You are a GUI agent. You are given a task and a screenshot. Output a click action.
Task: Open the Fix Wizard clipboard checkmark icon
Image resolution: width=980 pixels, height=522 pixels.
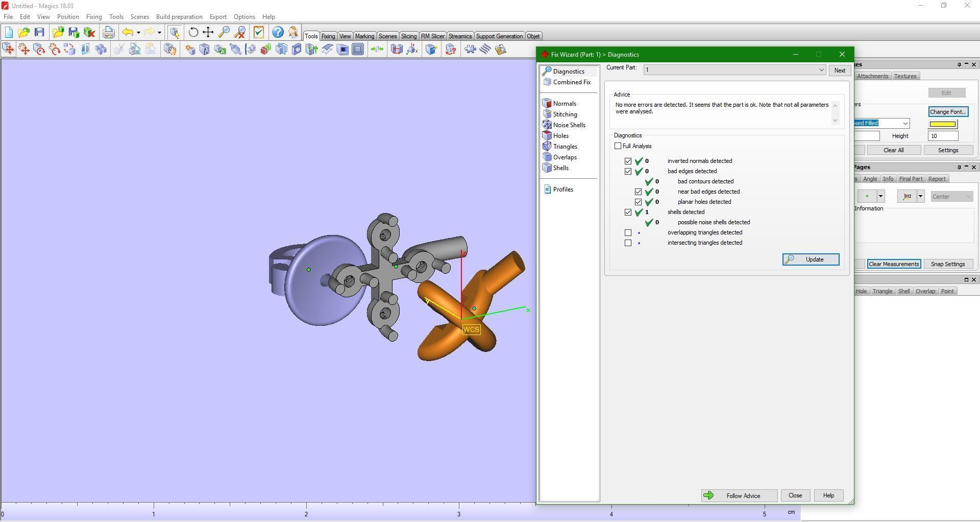coord(259,32)
